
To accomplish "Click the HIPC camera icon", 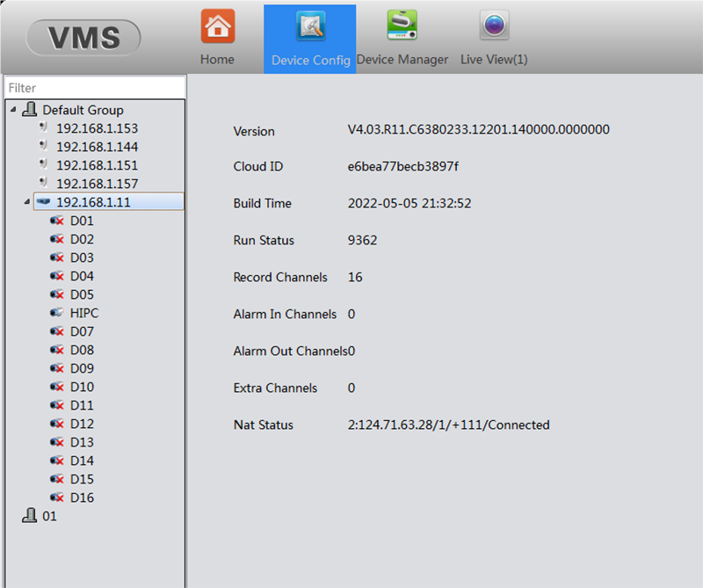I will pyautogui.click(x=57, y=313).
